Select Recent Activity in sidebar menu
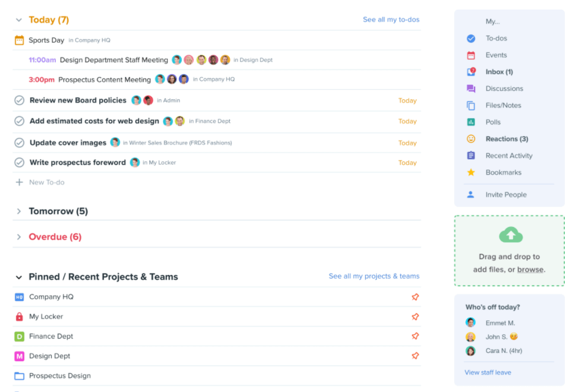The image size is (569, 392). tap(508, 156)
